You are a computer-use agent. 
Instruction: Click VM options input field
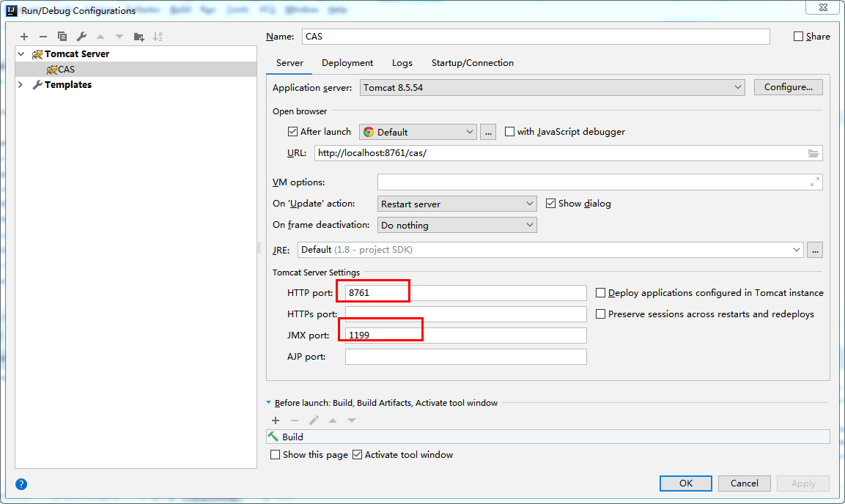pyautogui.click(x=599, y=182)
